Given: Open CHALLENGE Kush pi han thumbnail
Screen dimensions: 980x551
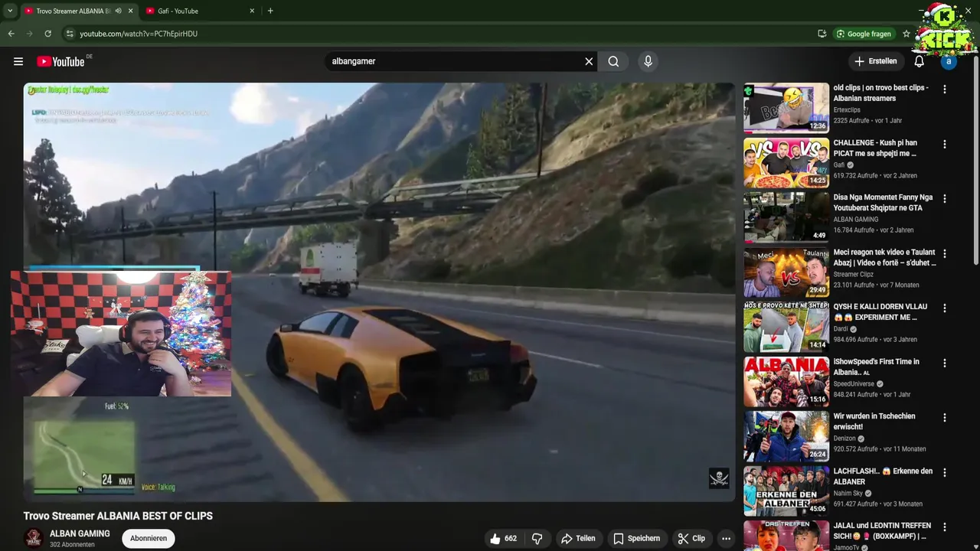Looking at the screenshot, I should coord(786,162).
